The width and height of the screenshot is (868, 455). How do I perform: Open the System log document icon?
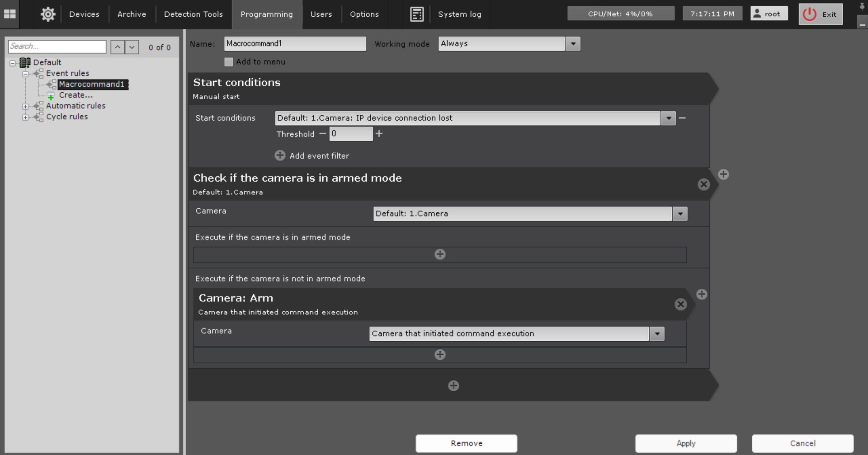click(417, 14)
